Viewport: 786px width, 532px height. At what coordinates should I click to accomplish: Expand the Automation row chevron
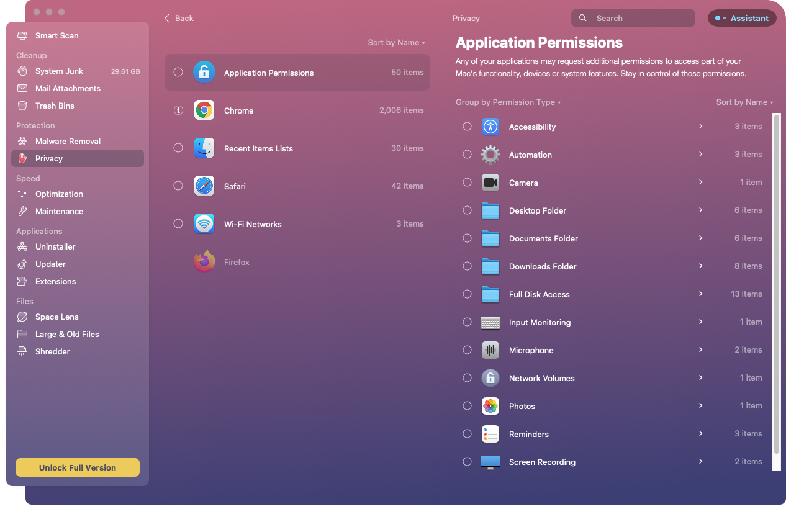(700, 154)
